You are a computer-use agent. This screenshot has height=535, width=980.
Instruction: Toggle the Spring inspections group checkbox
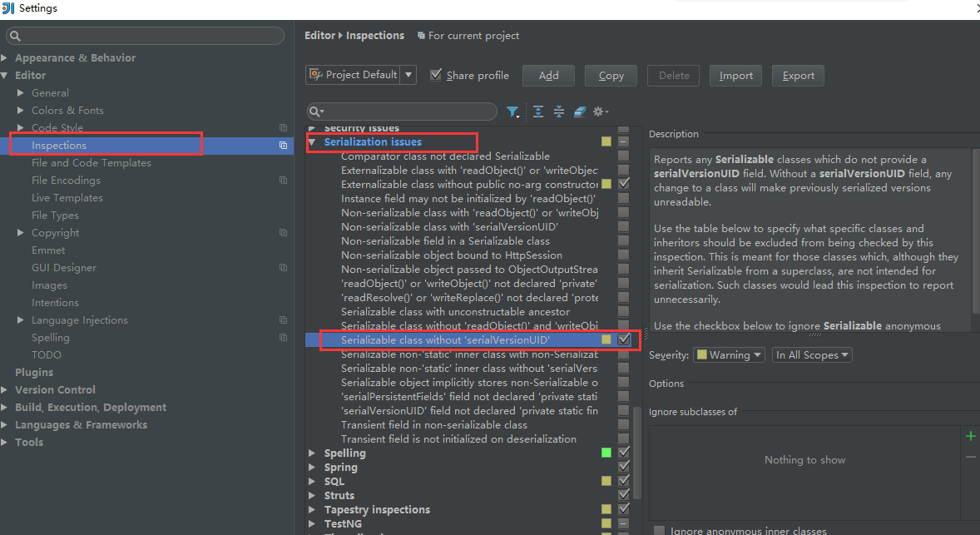pyautogui.click(x=624, y=466)
